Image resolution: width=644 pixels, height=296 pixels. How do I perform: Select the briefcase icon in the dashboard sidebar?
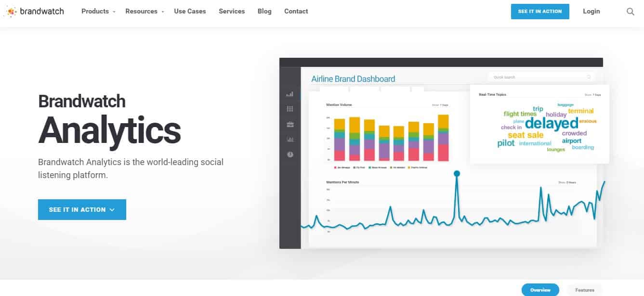pyautogui.click(x=290, y=124)
